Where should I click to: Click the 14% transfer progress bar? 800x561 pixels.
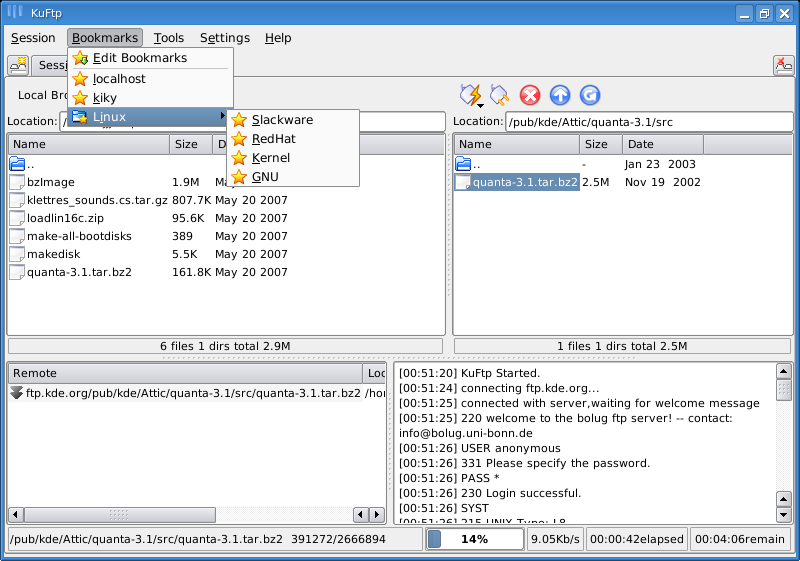[475, 539]
